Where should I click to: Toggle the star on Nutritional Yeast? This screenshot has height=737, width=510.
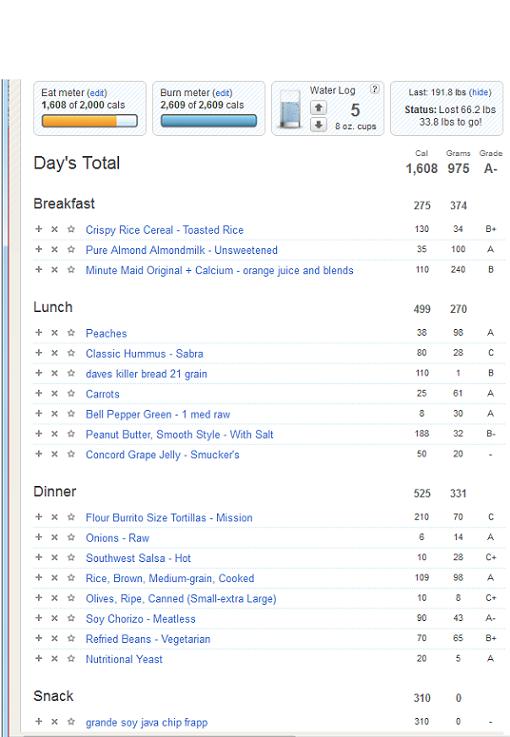pyautogui.click(x=71, y=659)
